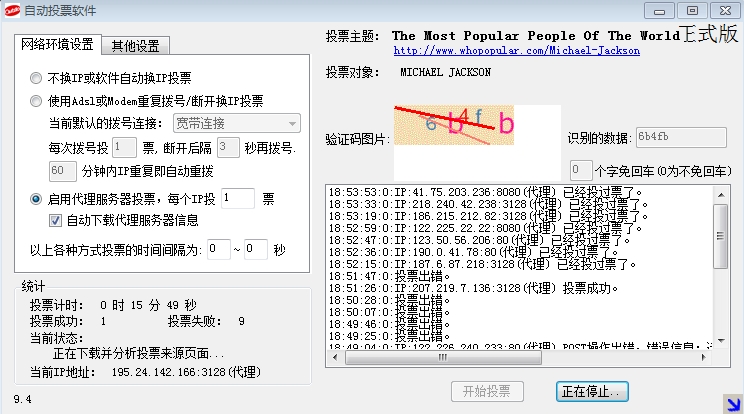744x414 pixels.
Task: Click the seconds-before-redial input field
Action: (x=228, y=147)
